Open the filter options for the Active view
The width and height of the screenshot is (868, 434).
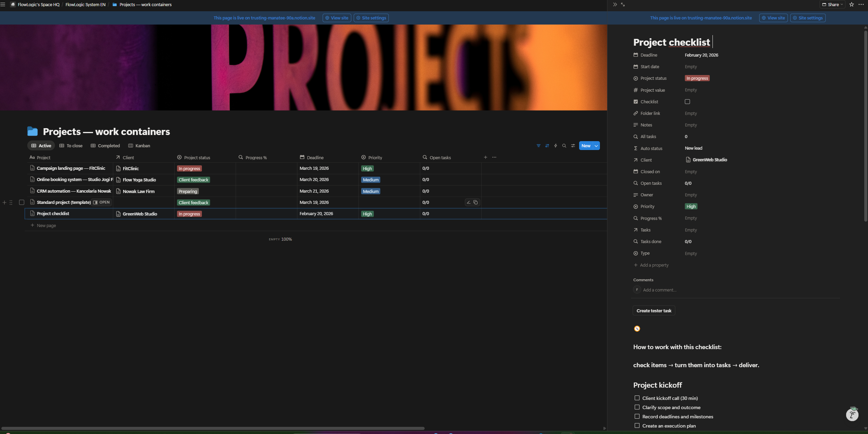tap(538, 146)
